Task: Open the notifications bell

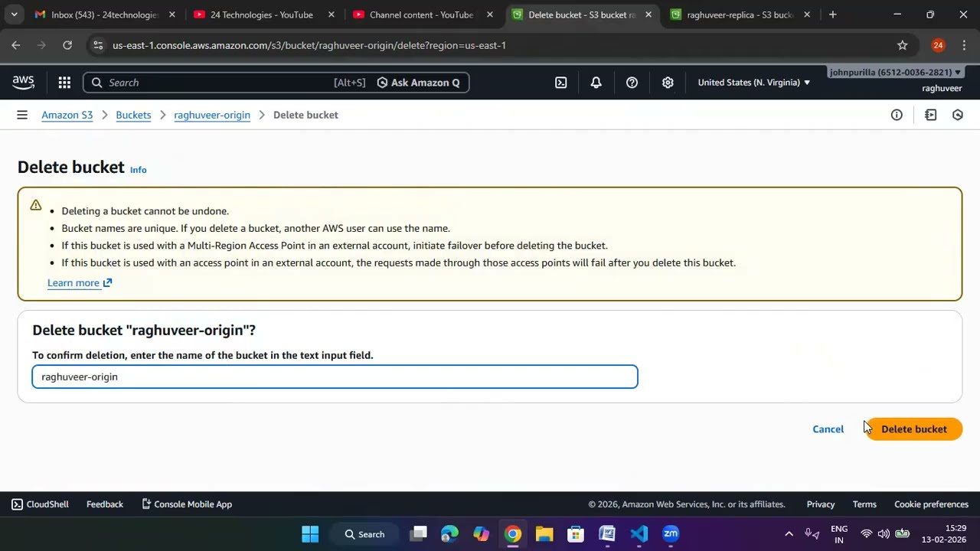Action: point(596,83)
